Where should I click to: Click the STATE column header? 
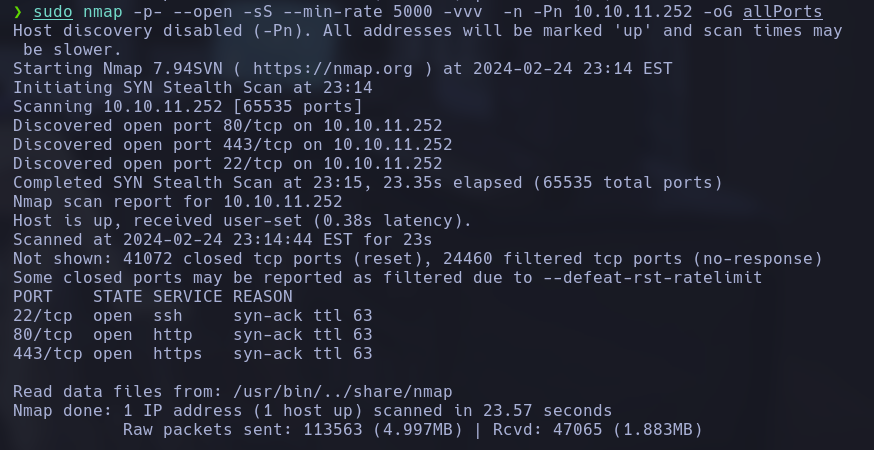pos(117,297)
